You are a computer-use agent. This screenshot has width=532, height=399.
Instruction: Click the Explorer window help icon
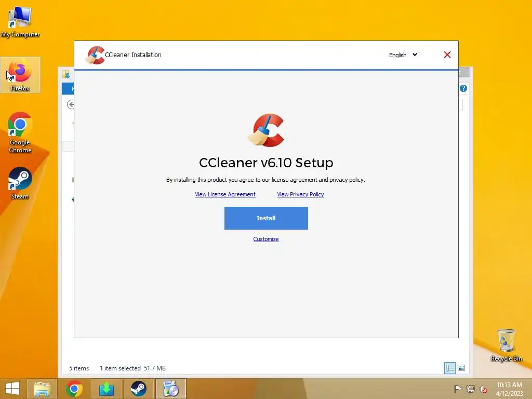pos(463,88)
